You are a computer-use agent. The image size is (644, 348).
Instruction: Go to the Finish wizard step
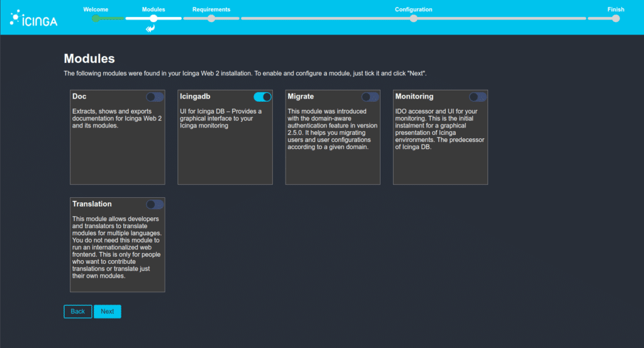coord(616,9)
